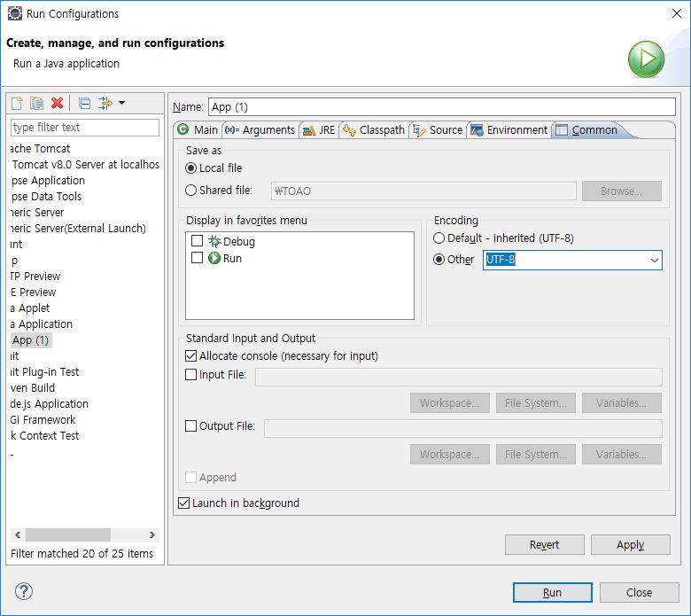Check the Run favorites checkbox

[x=197, y=258]
